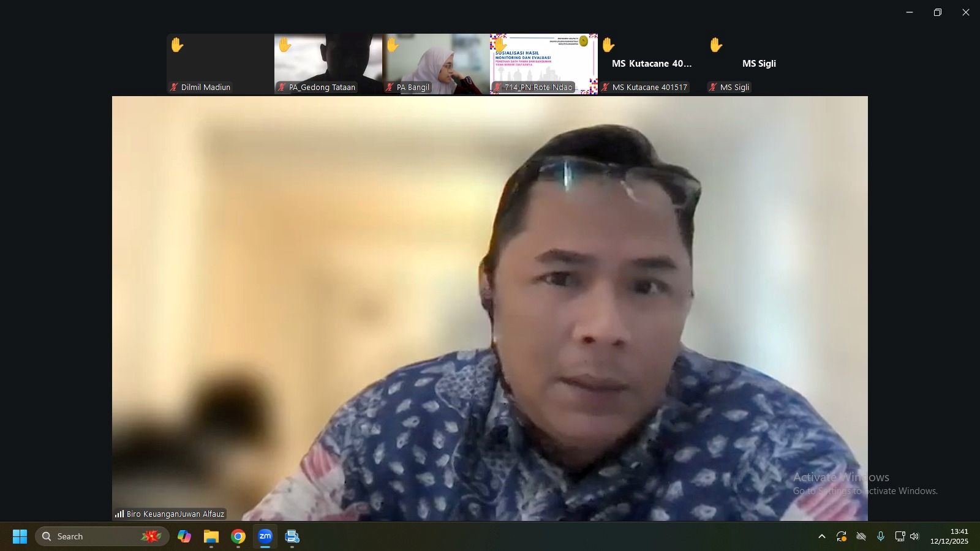
Task: Toggle the microphone icon in the system tray
Action: coord(880,536)
